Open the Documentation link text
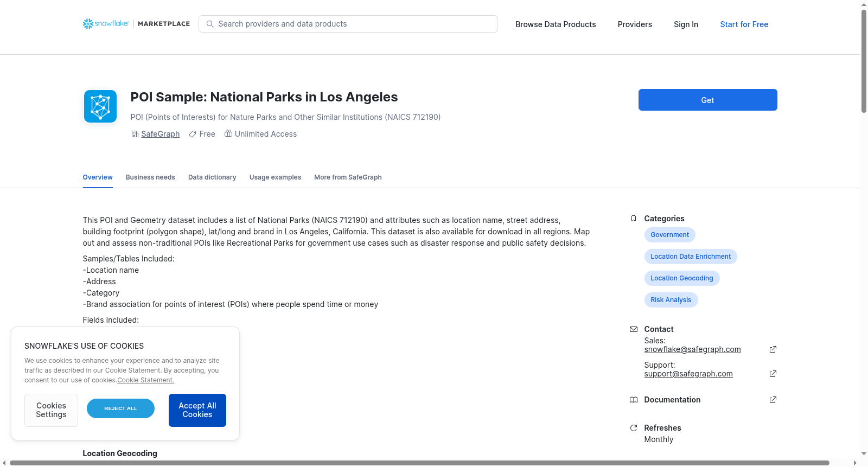 point(672,400)
